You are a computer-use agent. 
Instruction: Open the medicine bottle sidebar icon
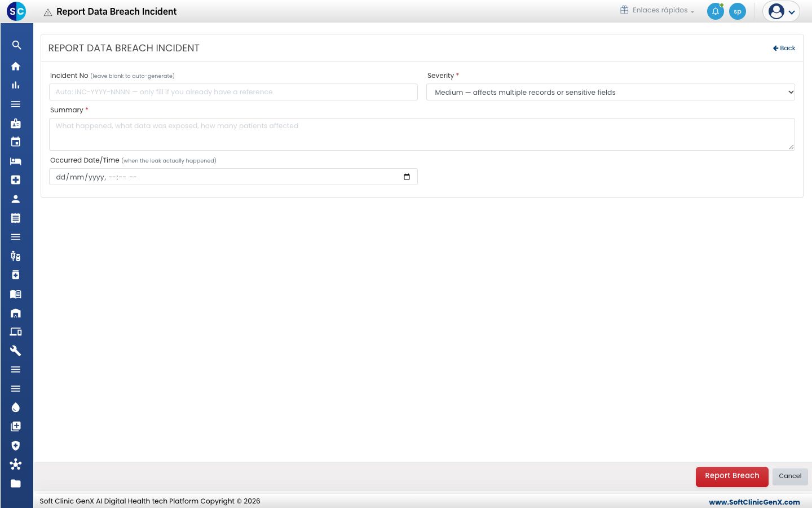point(16,275)
